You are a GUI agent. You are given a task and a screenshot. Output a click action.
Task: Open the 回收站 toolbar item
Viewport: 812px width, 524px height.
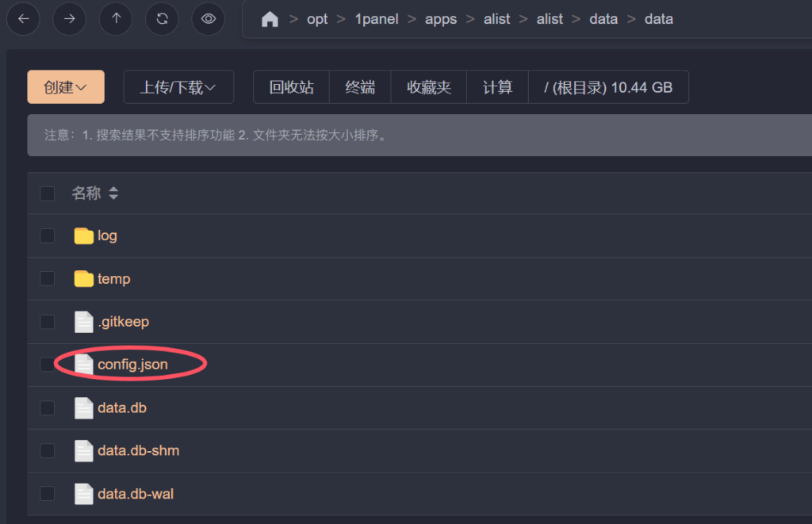coord(290,87)
